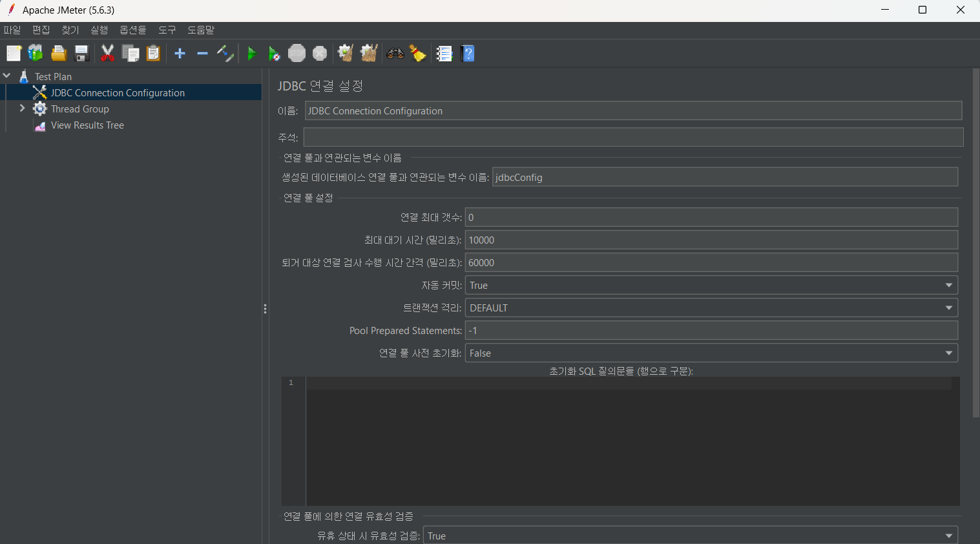This screenshot has width=980, height=544.
Task: Cut selection with the scissors icon
Action: tap(107, 54)
